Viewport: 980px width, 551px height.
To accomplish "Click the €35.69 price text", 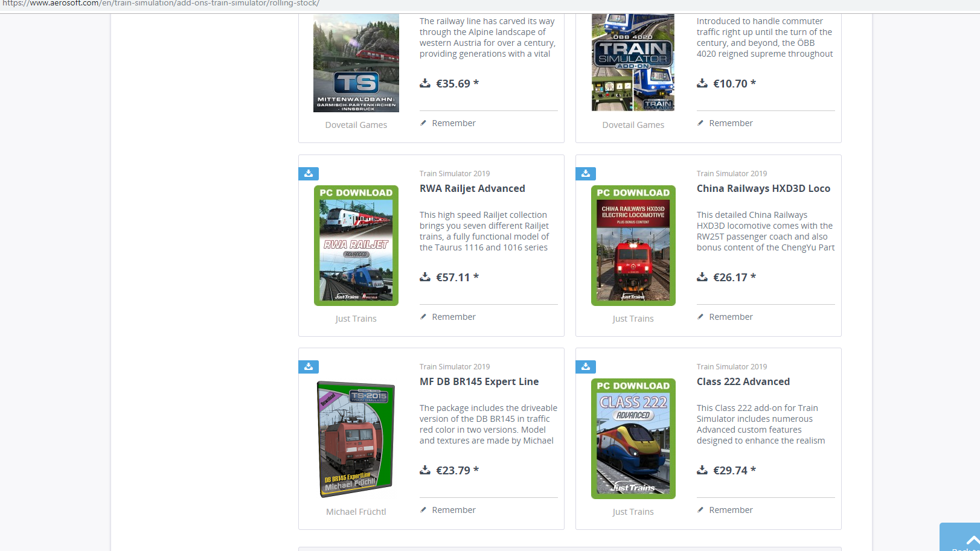I will [458, 83].
